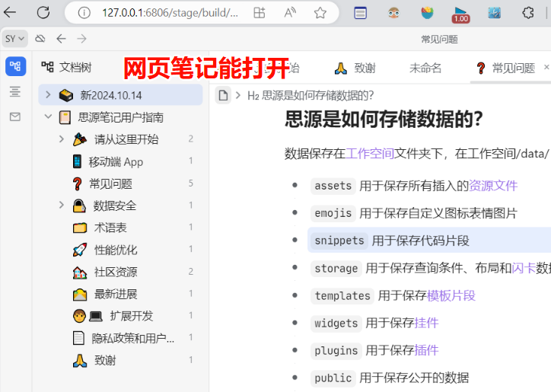Click the templates inline code
This screenshot has width=551, height=392.
tap(342, 295)
